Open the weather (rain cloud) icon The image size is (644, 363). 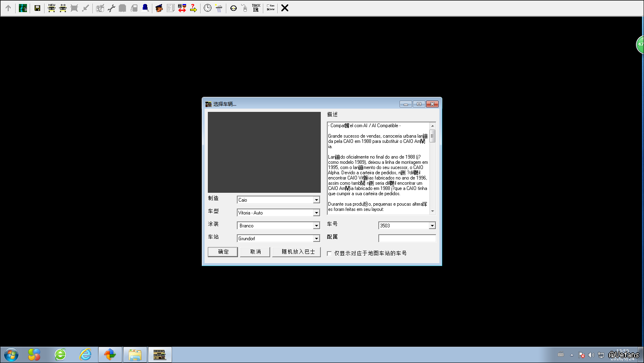pos(219,8)
